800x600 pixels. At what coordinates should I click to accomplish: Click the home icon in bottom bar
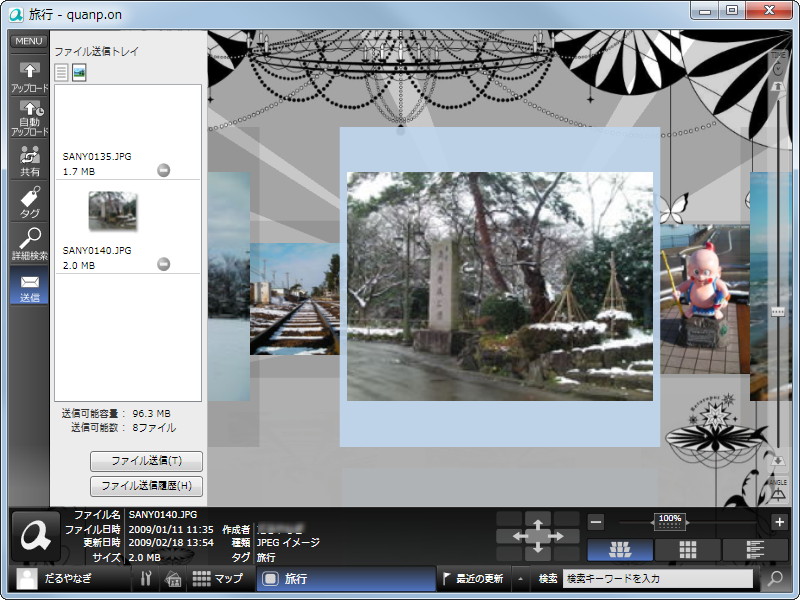tap(173, 578)
